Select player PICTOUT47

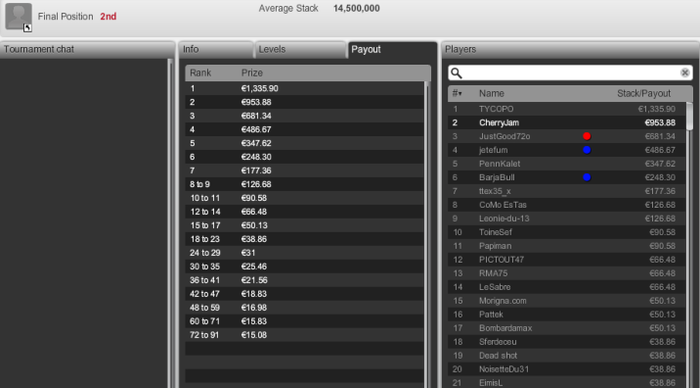(567, 259)
